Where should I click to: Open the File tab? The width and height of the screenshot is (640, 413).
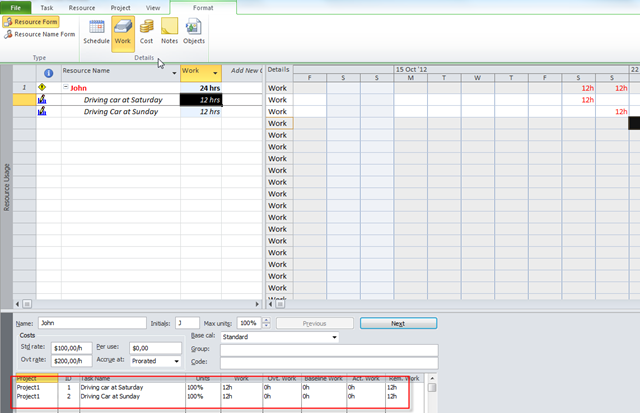click(x=17, y=7)
